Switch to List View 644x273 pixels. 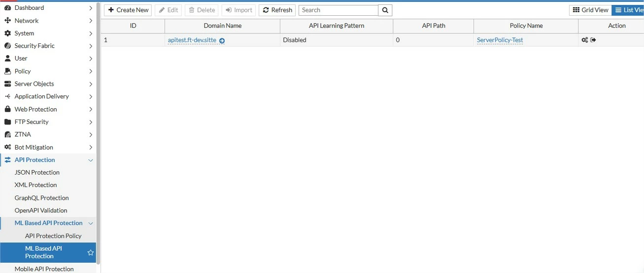pos(628,10)
